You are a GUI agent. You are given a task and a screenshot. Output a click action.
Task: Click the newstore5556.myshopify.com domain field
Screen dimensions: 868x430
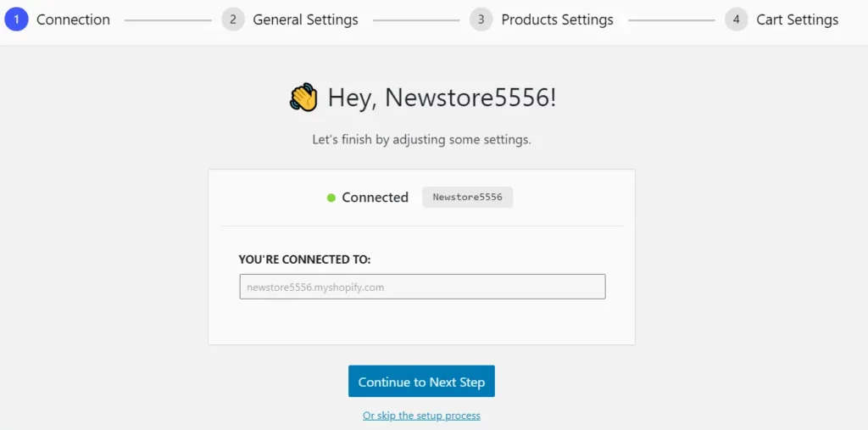[422, 287]
